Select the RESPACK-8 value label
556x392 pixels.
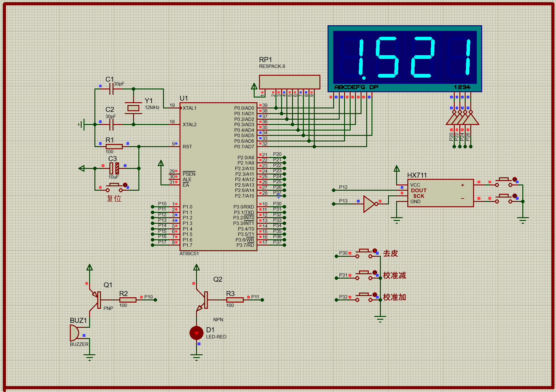point(272,66)
